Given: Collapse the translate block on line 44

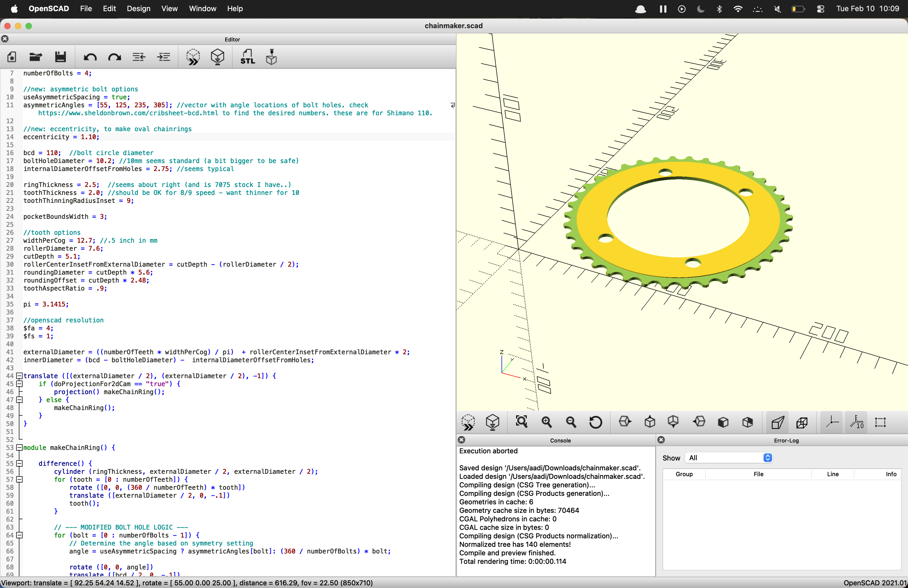Looking at the screenshot, I should click(20, 376).
